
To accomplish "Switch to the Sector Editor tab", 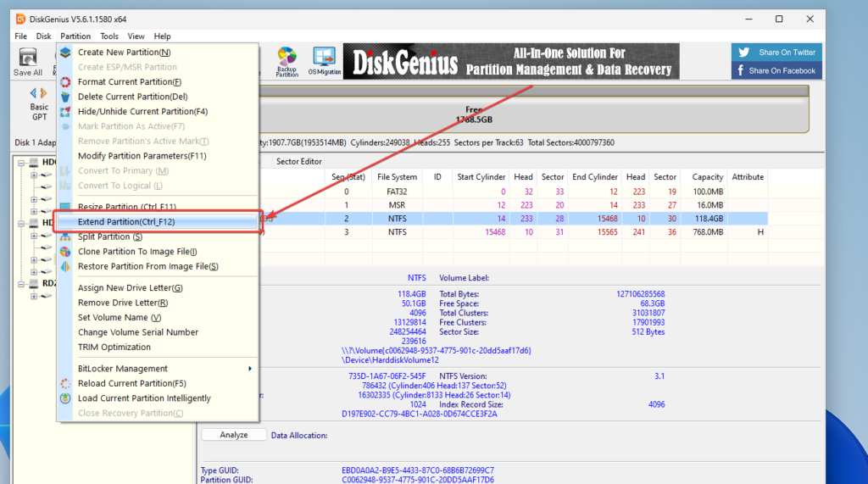I will pos(299,161).
